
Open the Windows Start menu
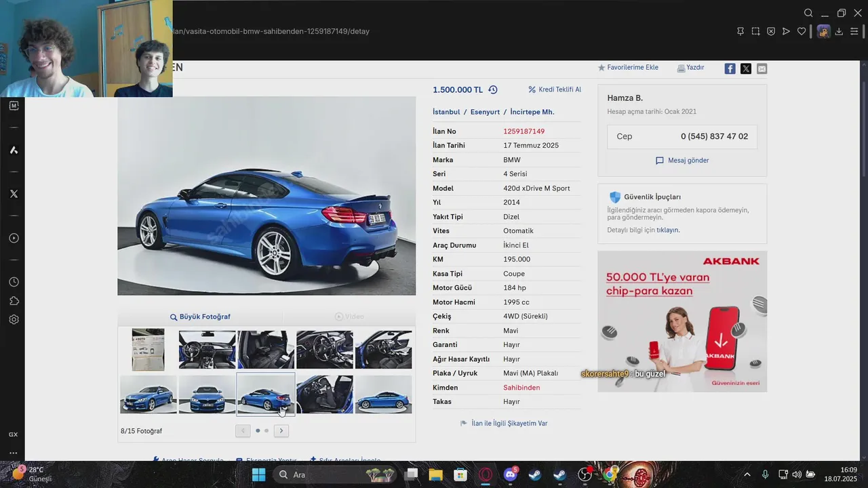click(x=258, y=474)
